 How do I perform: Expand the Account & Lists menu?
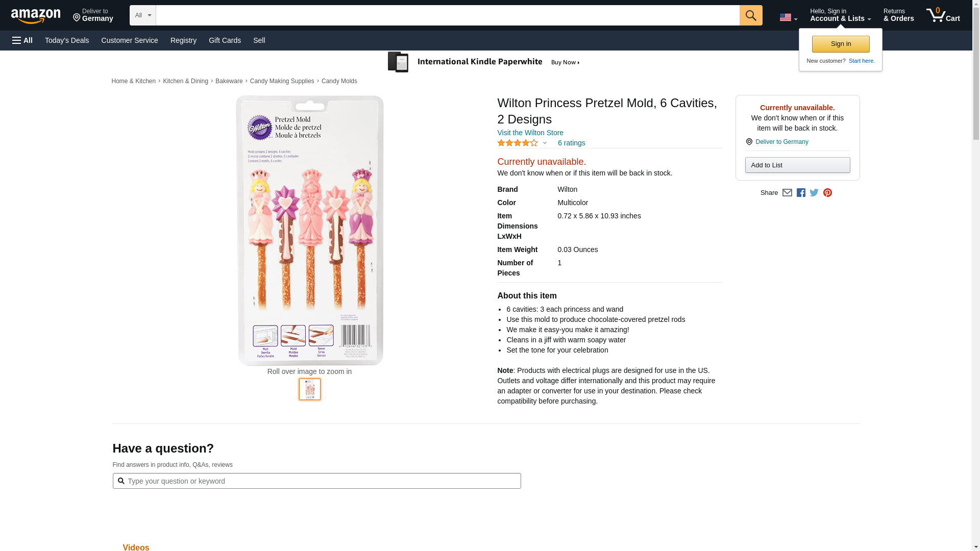click(x=840, y=15)
